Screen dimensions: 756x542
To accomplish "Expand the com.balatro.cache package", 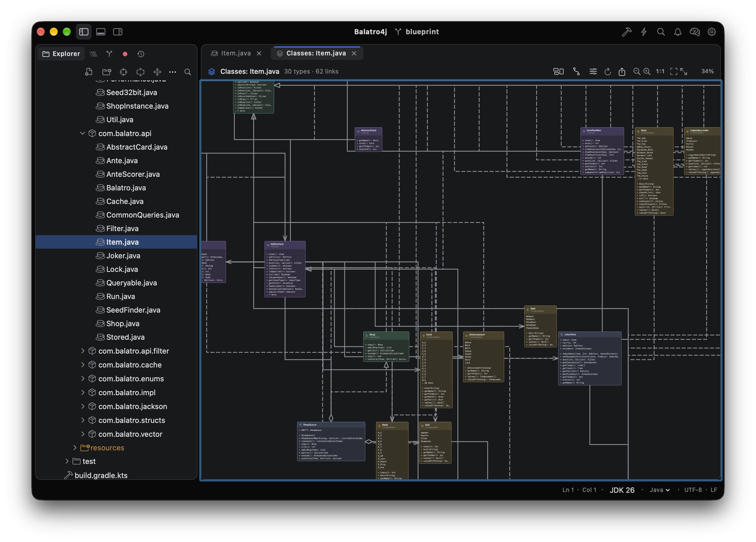I will (x=82, y=365).
